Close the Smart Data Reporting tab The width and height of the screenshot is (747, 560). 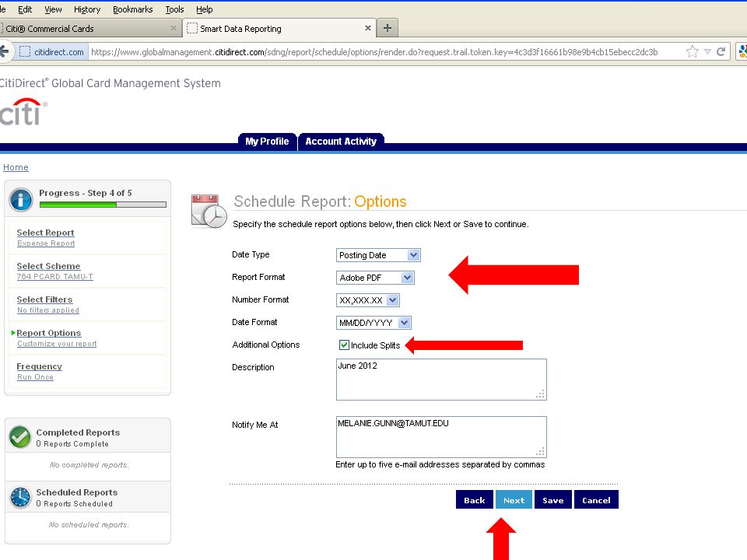[x=368, y=28]
